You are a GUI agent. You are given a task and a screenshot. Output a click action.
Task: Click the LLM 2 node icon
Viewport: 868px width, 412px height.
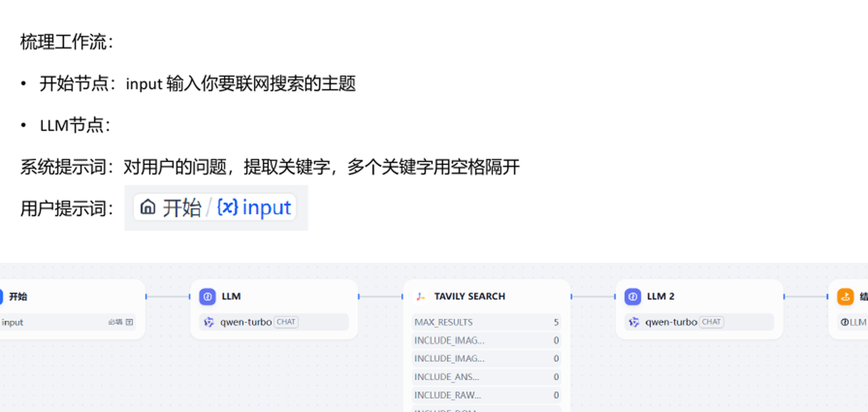[633, 297]
